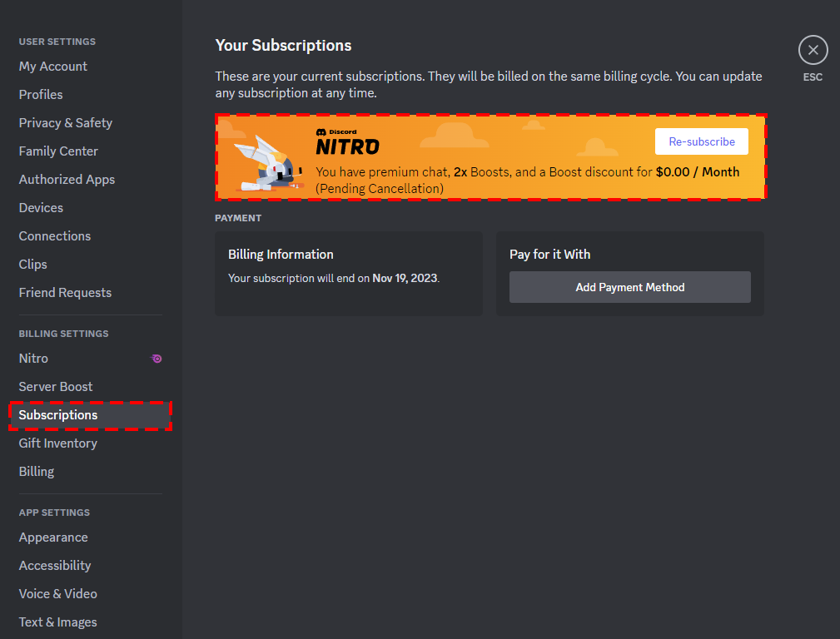
Task: Click the ESC close icon
Action: click(813, 50)
